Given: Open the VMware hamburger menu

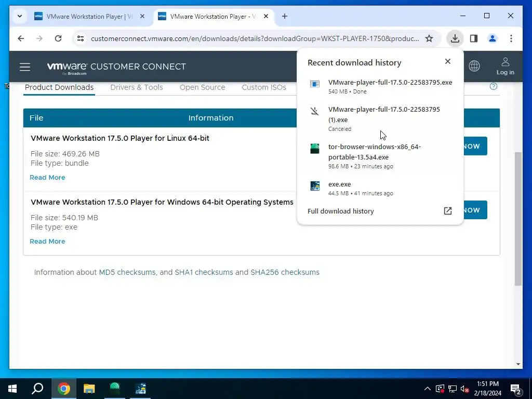Looking at the screenshot, I should (x=25, y=67).
